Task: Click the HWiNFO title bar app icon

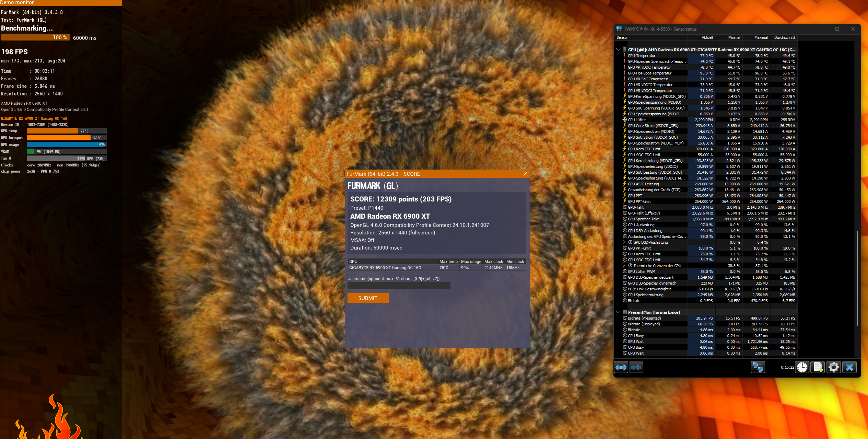Action: tap(619, 29)
